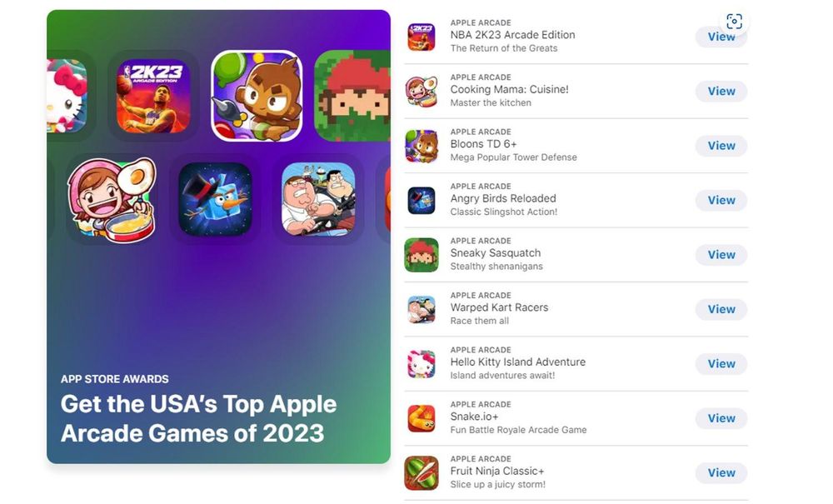Click View next to Sneaky Sasquatch

point(721,255)
